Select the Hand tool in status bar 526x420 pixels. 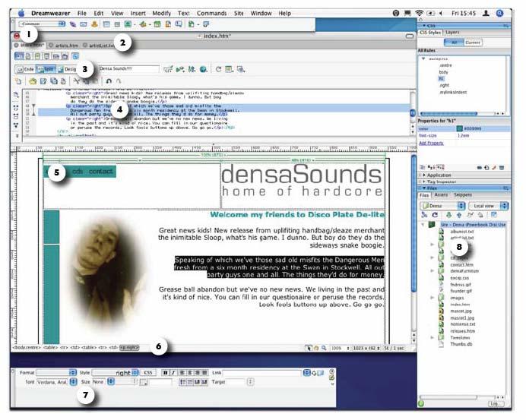(316, 348)
